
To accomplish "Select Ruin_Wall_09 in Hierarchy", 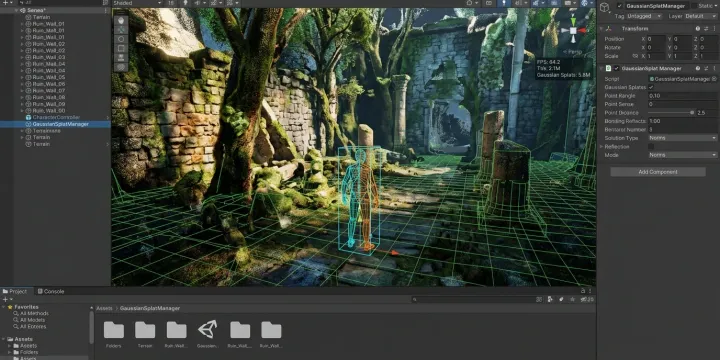I will 48,104.
